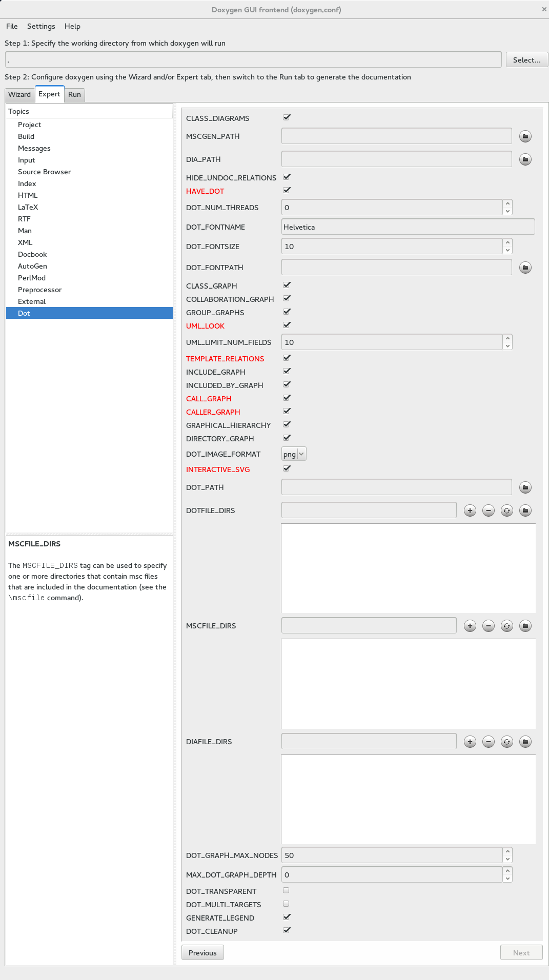The image size is (549, 980).
Task: Click the minus remove icon for MSCFILE_DIRS
Action: [x=488, y=626]
